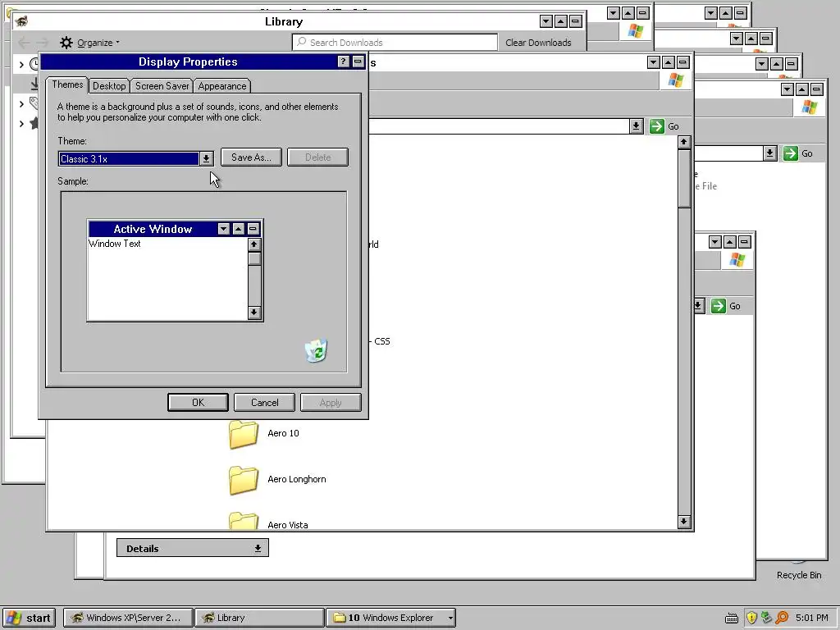This screenshot has width=840, height=630.
Task: Select the Aero Vista folder name
Action: (x=288, y=525)
